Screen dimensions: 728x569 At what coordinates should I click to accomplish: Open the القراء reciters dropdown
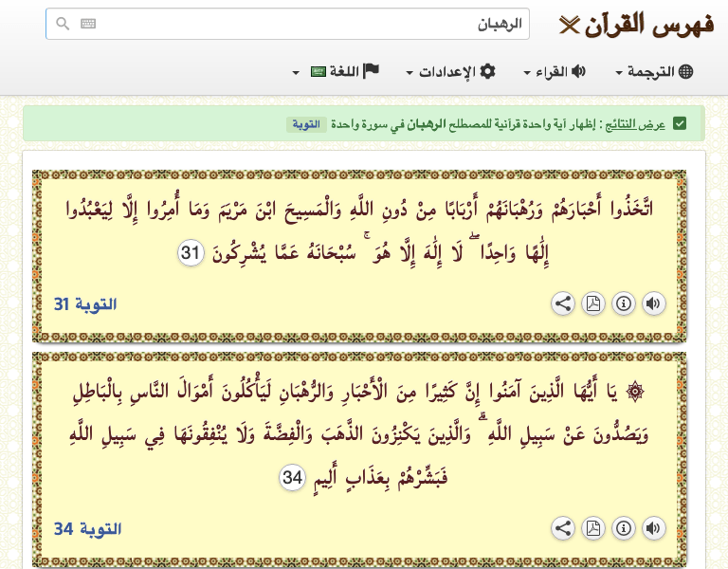point(555,71)
